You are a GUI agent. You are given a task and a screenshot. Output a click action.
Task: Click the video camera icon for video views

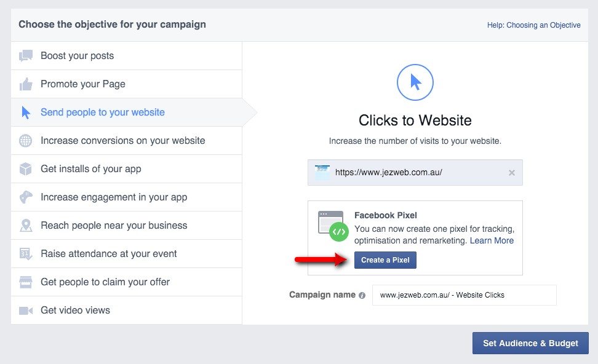[x=26, y=311]
